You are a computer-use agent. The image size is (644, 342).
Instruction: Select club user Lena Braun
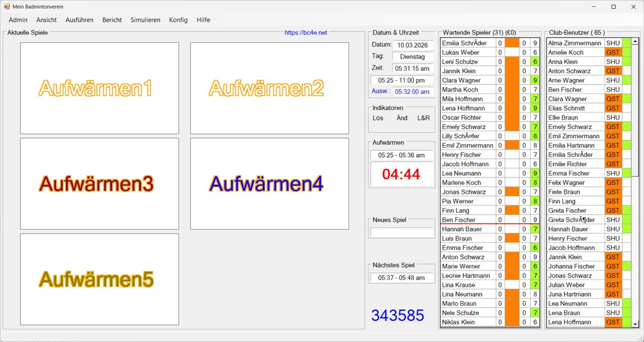[x=576, y=313]
